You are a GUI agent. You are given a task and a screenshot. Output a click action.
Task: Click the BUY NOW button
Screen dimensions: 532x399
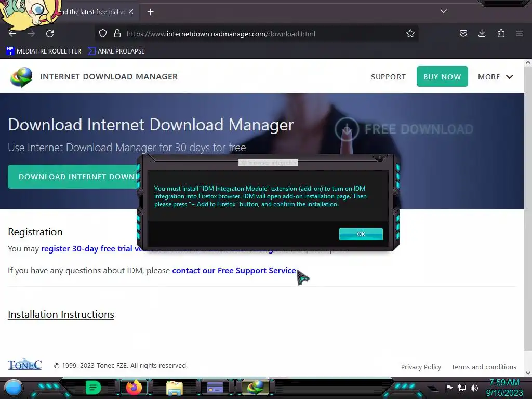[442, 76]
